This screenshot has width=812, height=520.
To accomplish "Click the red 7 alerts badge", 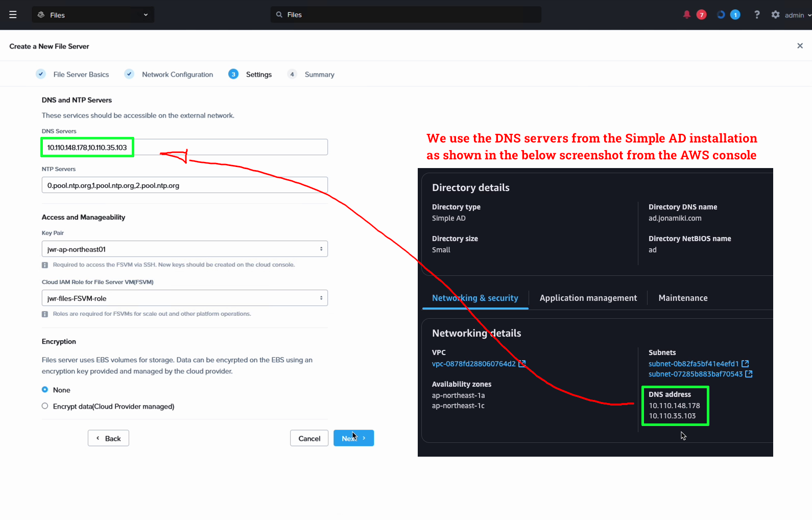I will click(x=702, y=15).
